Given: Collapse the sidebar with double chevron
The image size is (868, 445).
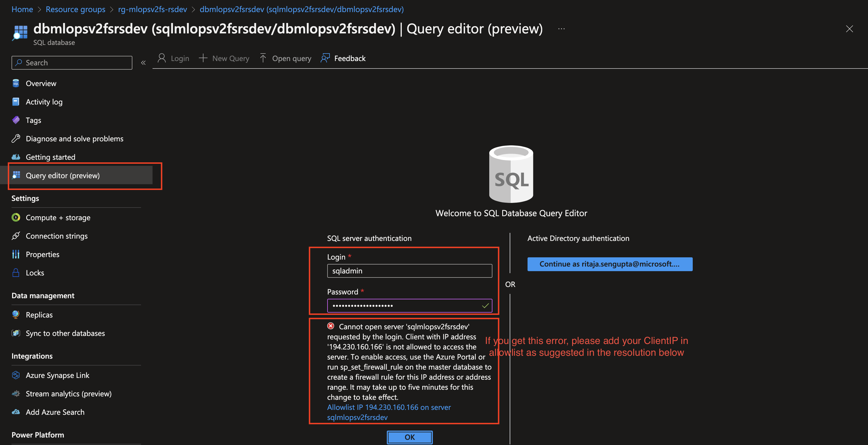Looking at the screenshot, I should (143, 63).
